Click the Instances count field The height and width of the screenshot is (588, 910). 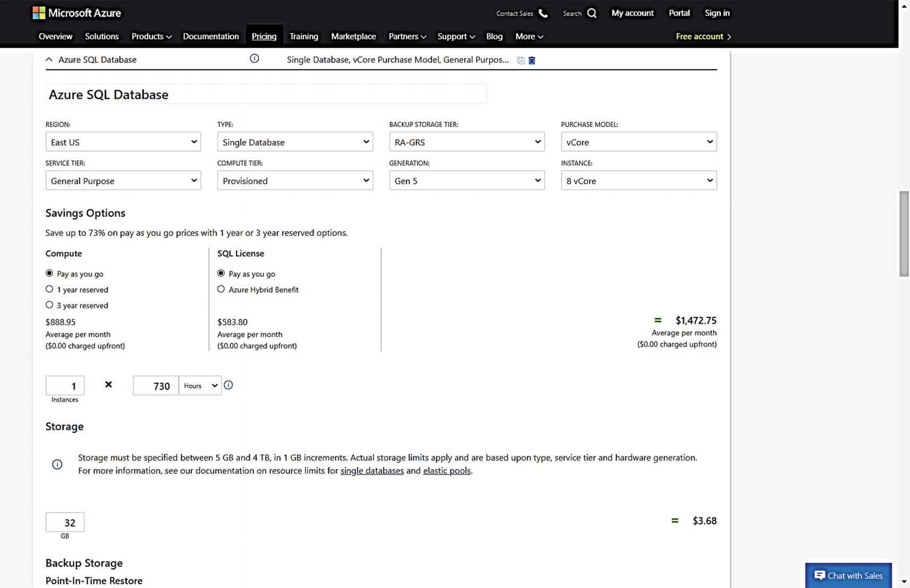[65, 386]
